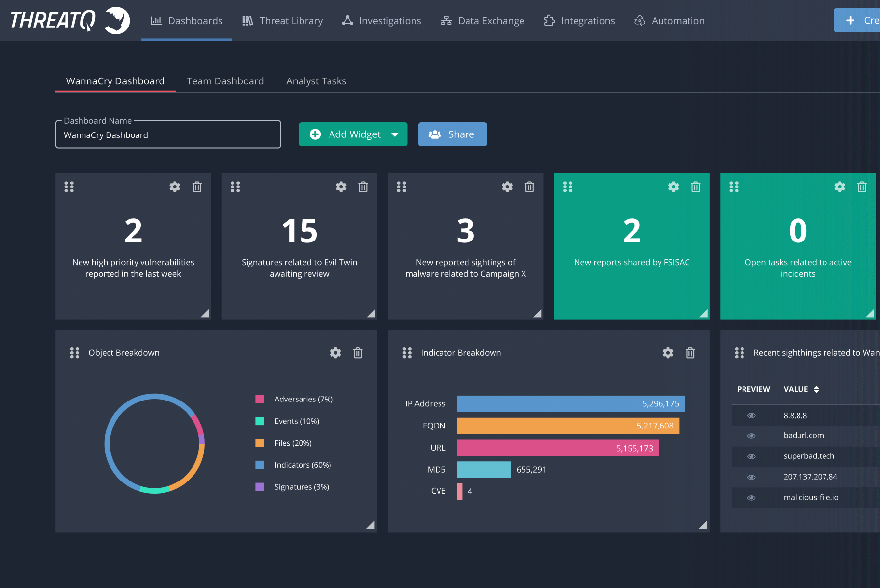
Task: Switch to Analyst Tasks tab
Action: tap(316, 81)
